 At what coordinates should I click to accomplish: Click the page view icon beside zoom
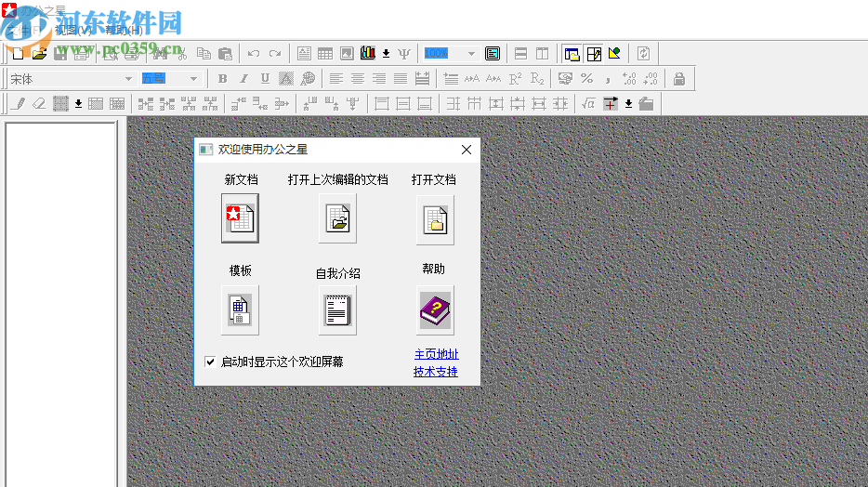(493, 54)
